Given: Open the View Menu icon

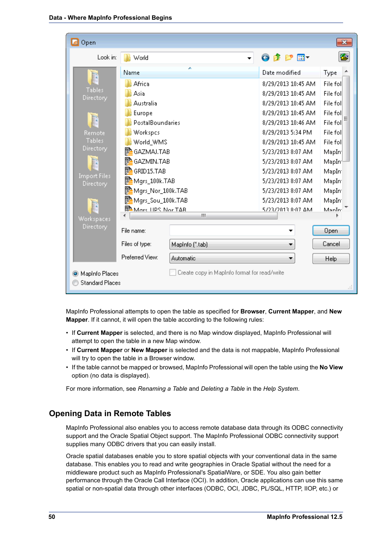Looking at the screenshot, I should pos(303,58).
